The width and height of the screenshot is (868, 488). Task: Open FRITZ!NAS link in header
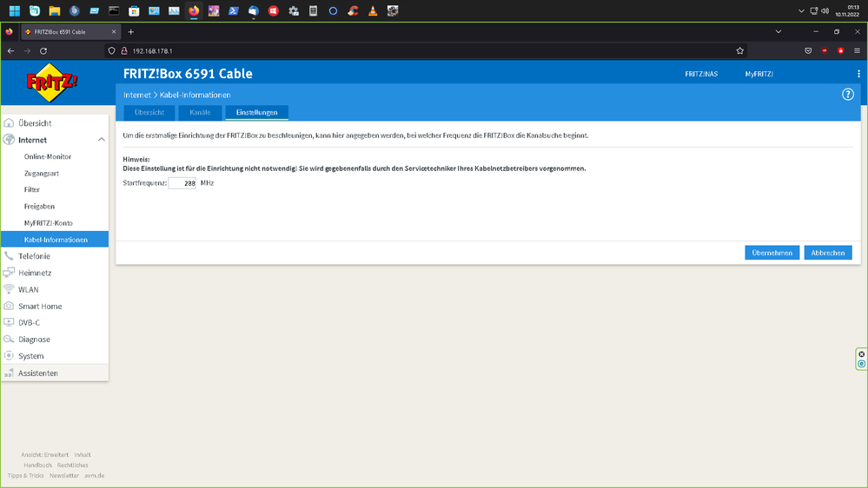(701, 74)
